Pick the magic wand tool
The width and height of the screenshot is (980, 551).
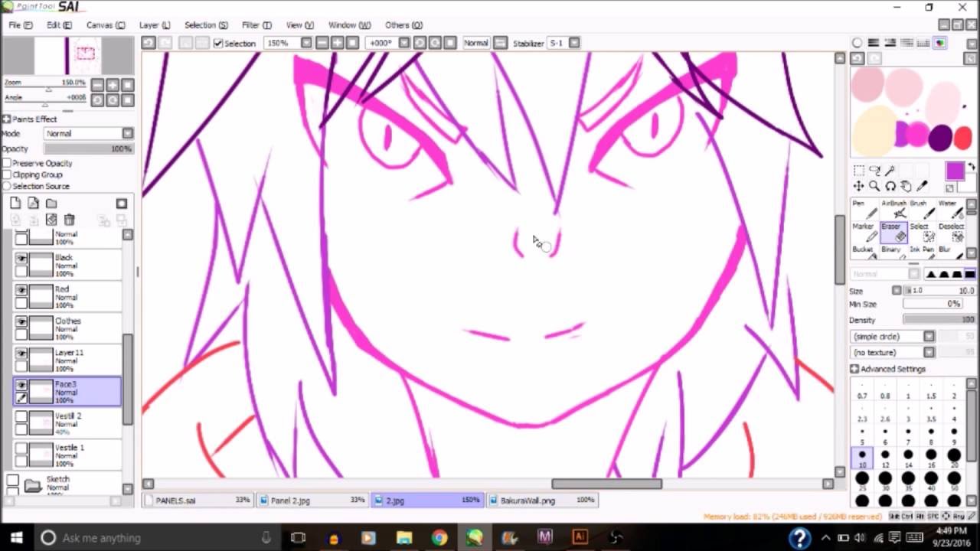(890, 171)
